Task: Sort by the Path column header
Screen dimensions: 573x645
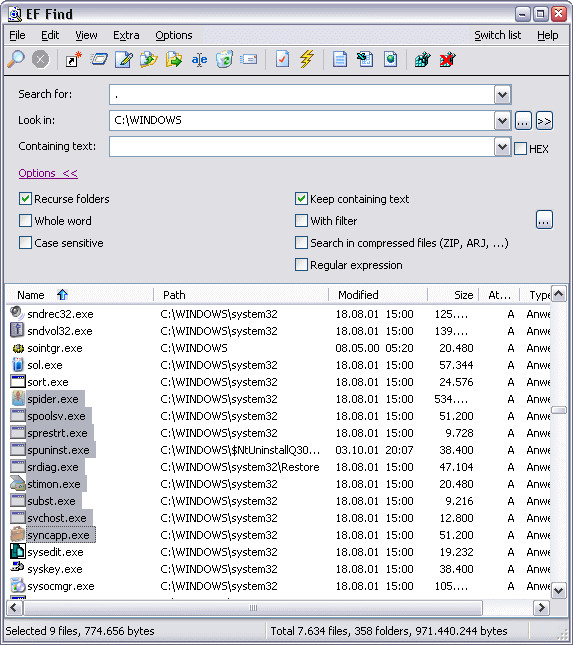Action: click(241, 295)
